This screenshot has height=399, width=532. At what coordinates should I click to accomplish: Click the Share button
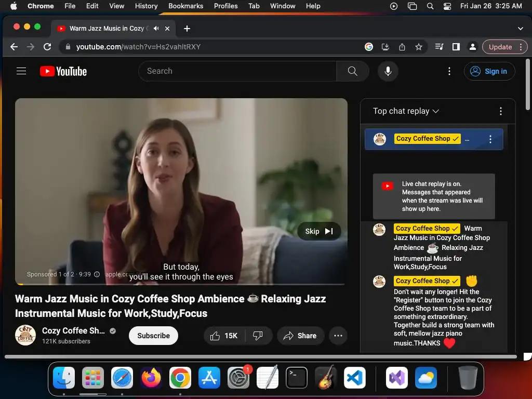[x=300, y=336]
